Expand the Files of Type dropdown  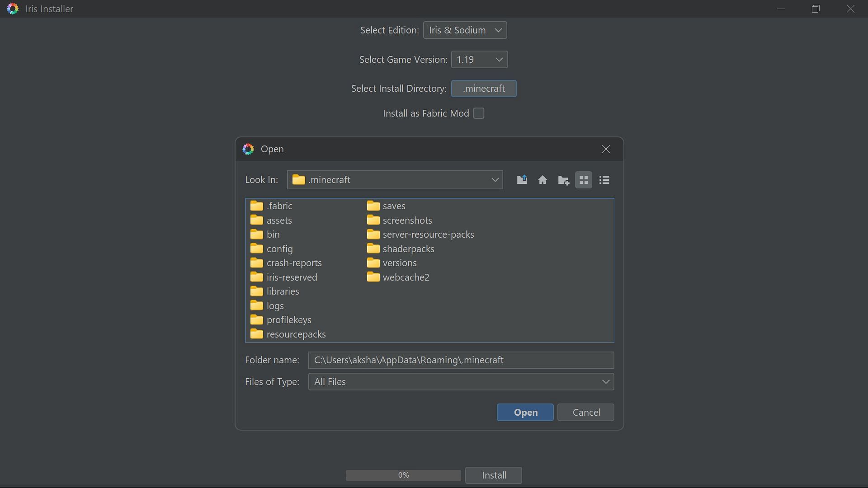coord(606,382)
